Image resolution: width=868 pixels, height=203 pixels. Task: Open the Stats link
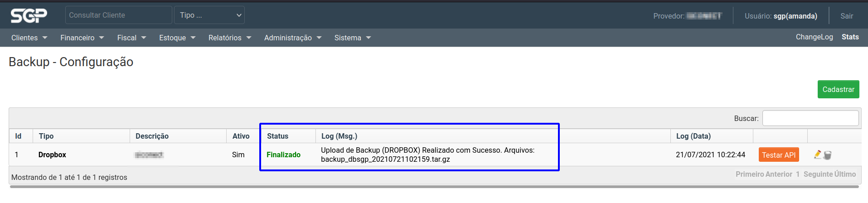pos(850,37)
